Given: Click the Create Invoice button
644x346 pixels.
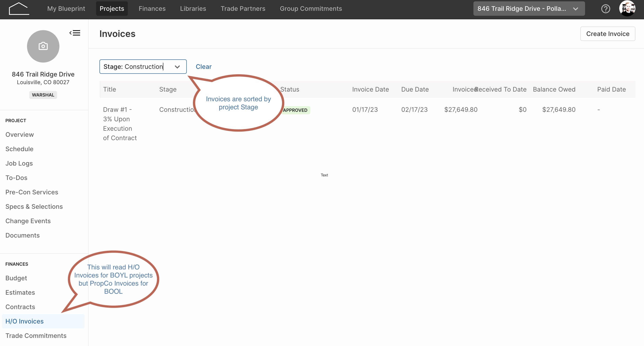Looking at the screenshot, I should pyautogui.click(x=608, y=34).
